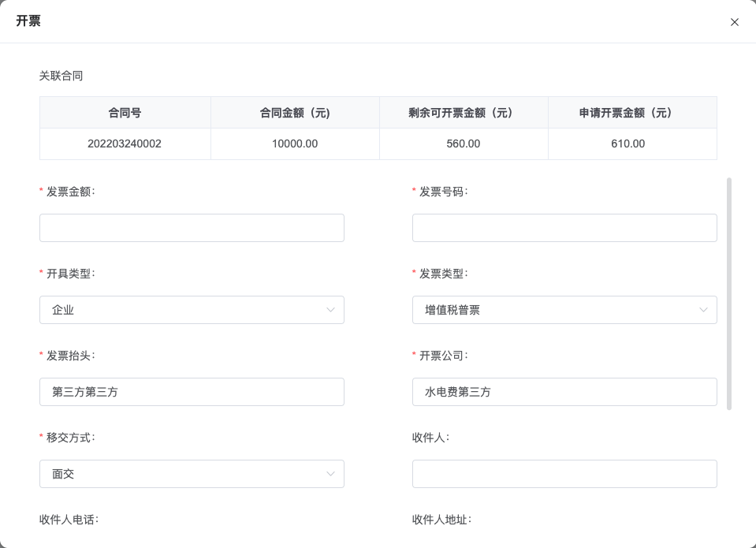The height and width of the screenshot is (548, 756).
Task: Click the 合同号 column header
Action: [125, 113]
